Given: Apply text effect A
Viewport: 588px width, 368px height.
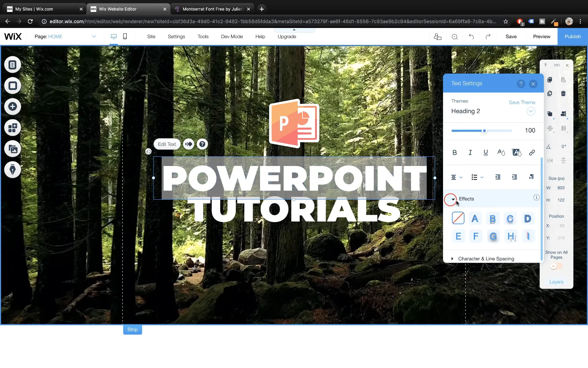Looking at the screenshot, I should point(475,218).
